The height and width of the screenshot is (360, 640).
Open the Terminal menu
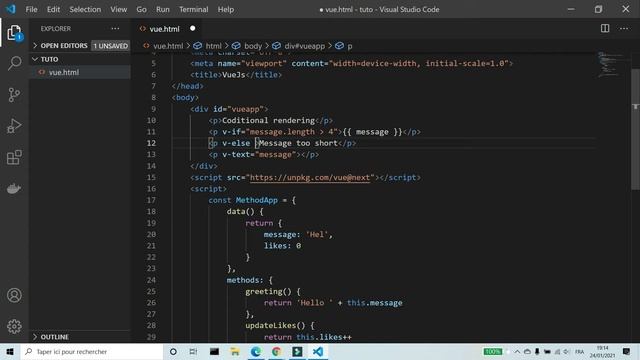pyautogui.click(x=193, y=9)
